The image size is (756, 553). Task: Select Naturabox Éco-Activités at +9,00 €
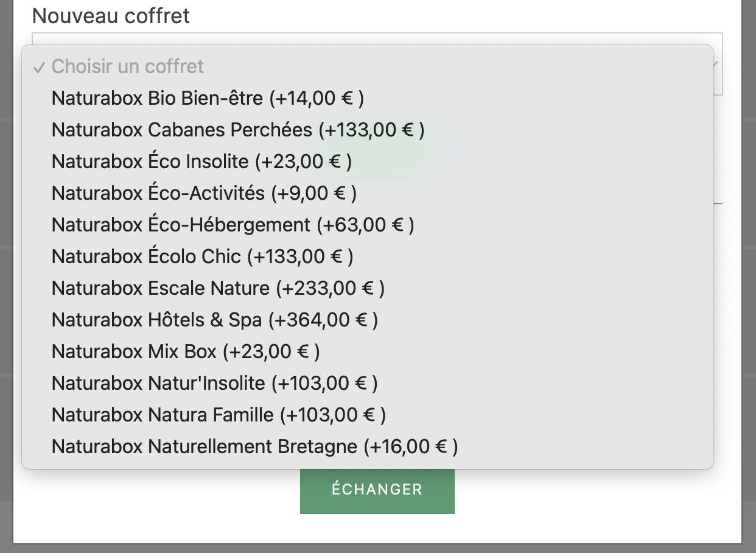[204, 193]
